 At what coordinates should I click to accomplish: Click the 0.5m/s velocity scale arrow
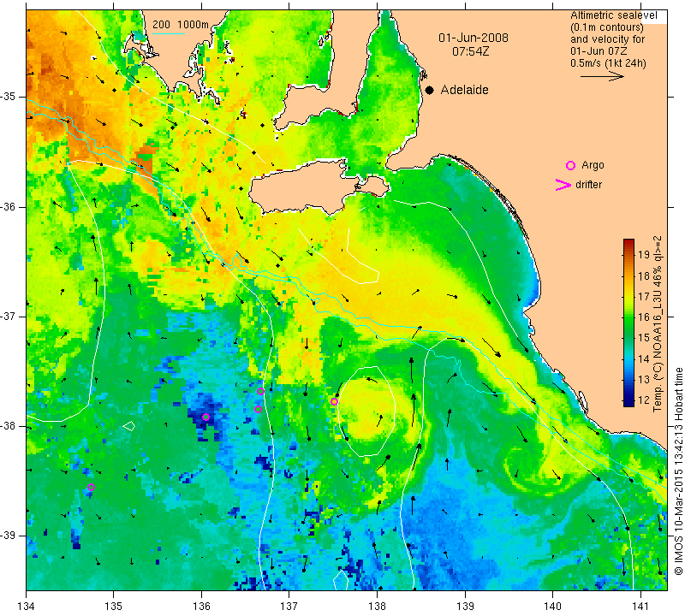602,76
